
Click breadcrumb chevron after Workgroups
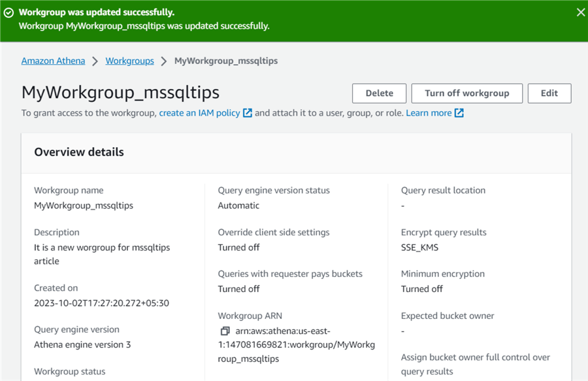coord(164,61)
